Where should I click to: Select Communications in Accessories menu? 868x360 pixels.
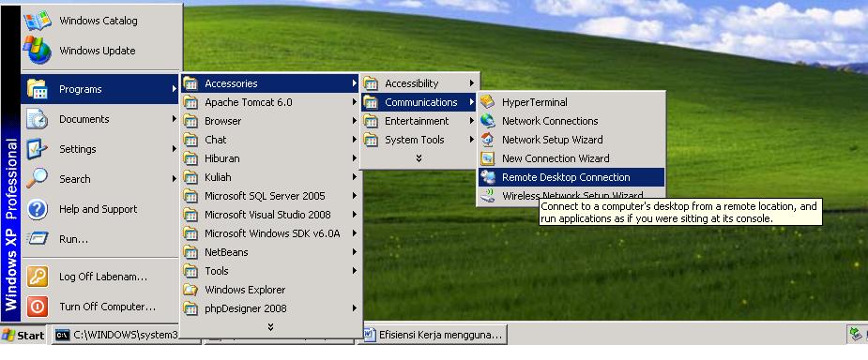(419, 102)
